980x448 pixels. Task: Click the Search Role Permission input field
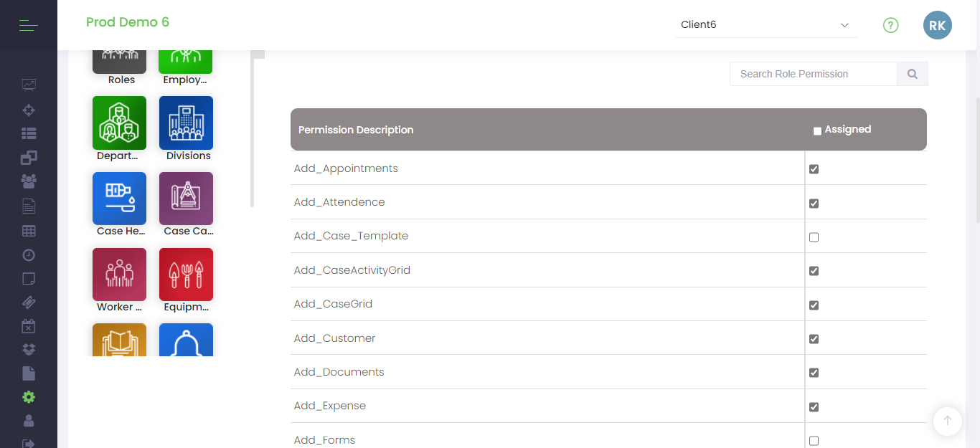813,74
